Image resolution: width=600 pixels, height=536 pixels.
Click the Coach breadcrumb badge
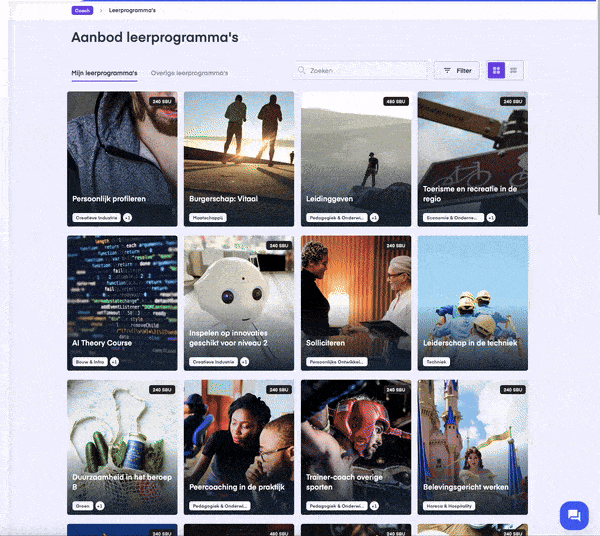[82, 10]
